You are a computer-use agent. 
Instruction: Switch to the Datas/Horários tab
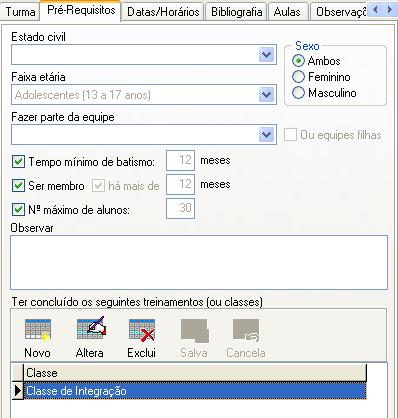click(x=163, y=12)
